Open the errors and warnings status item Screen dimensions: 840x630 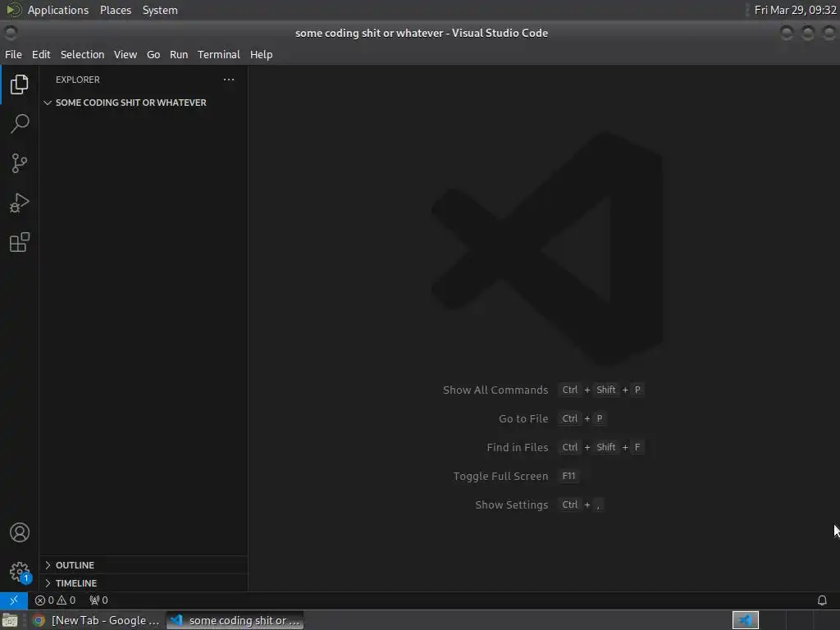coord(55,600)
